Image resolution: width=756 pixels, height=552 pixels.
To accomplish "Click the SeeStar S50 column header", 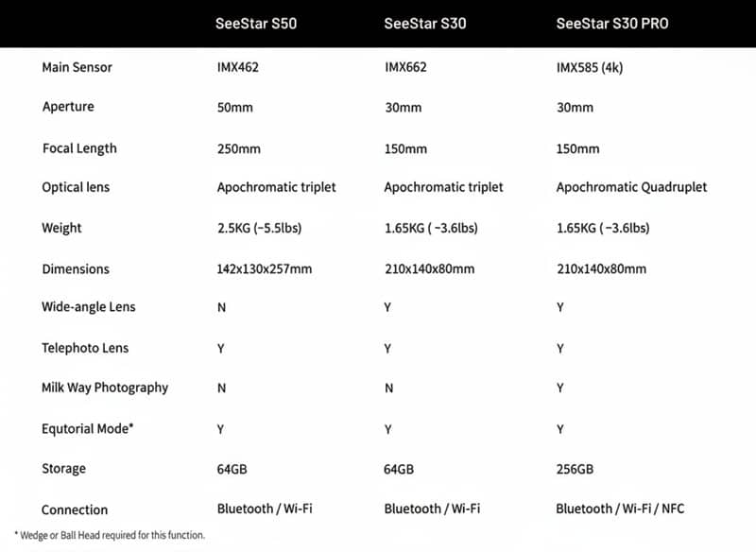I will point(256,24).
